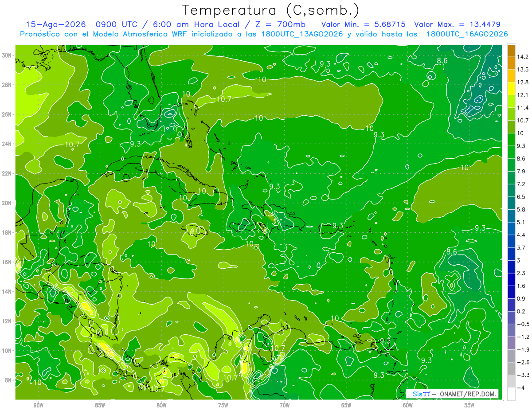Click the 22N latitude axis label
Screen dimensions: 532x411
point(8,173)
